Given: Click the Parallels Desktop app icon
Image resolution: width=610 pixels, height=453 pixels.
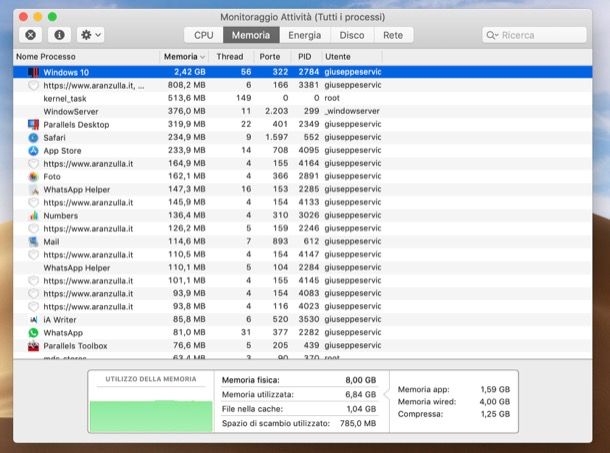Looking at the screenshot, I should pos(33,125).
